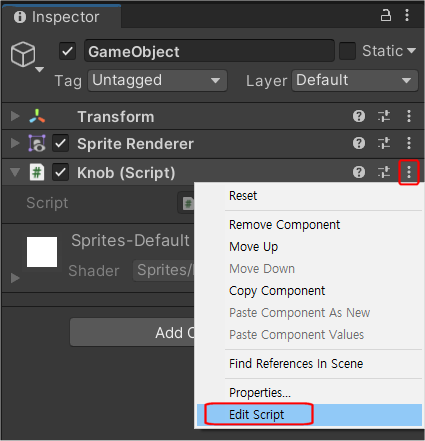Click the Sprite Renderer header label
The width and height of the screenshot is (425, 441).
[135, 144]
